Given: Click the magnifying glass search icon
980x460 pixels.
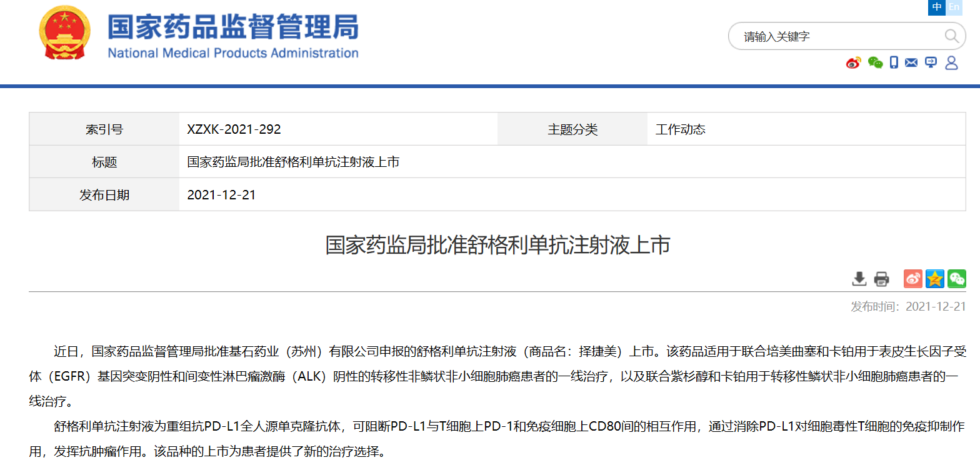Looking at the screenshot, I should tap(951, 36).
